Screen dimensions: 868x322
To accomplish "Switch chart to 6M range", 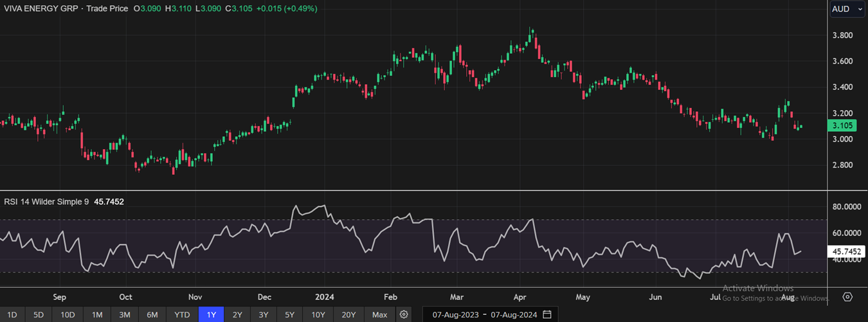I will click(x=152, y=314).
